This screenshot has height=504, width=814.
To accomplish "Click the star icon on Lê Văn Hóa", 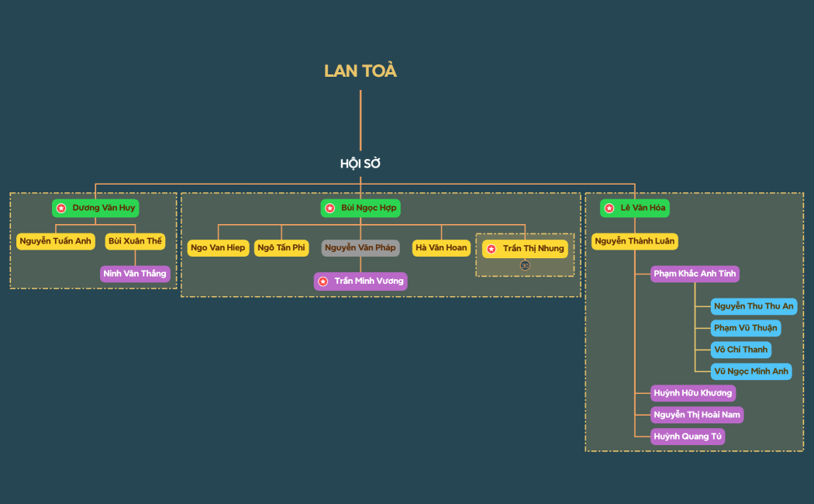I will coord(609,209).
